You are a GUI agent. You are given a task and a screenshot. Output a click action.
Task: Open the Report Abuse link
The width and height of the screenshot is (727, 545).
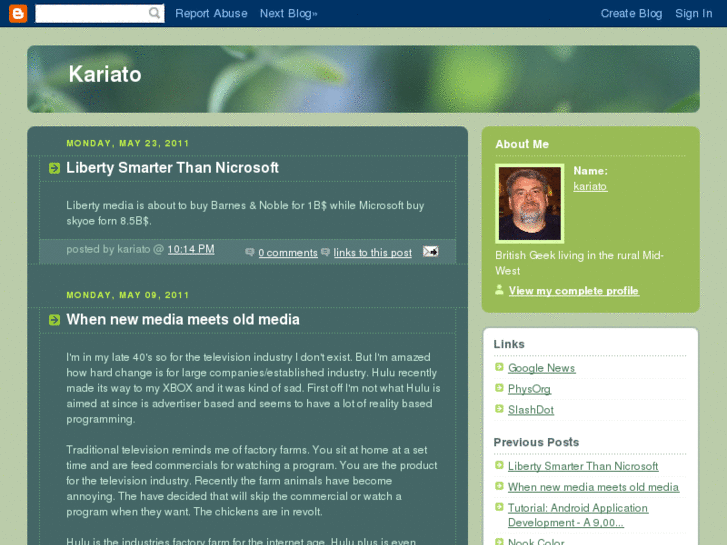(x=211, y=13)
